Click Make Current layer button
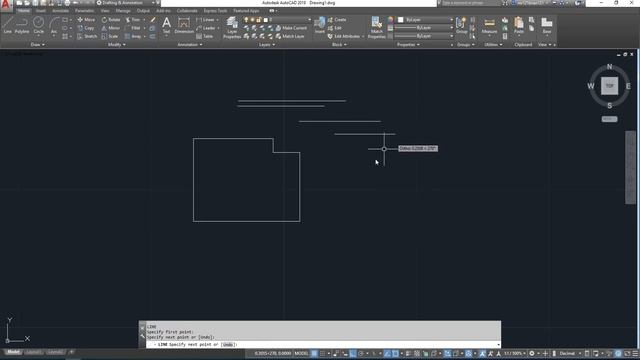The height and width of the screenshot is (360, 640). 291,28
